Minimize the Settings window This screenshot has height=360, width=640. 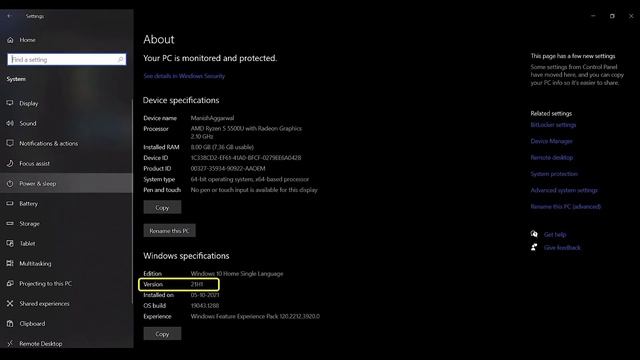(593, 16)
